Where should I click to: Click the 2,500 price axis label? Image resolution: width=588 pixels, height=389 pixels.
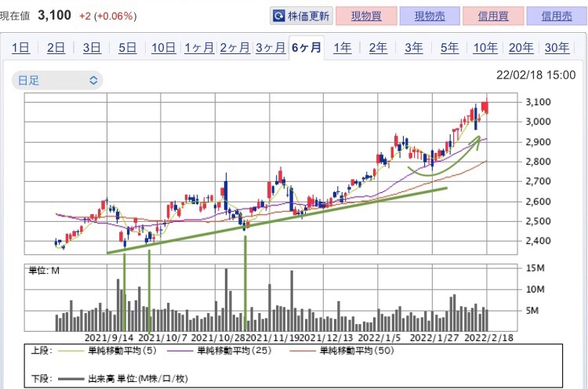point(538,221)
